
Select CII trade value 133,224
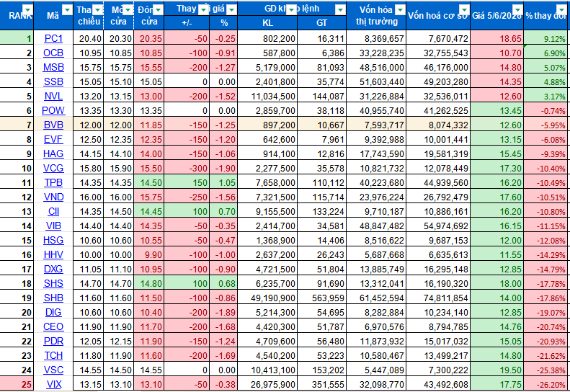coord(321,211)
